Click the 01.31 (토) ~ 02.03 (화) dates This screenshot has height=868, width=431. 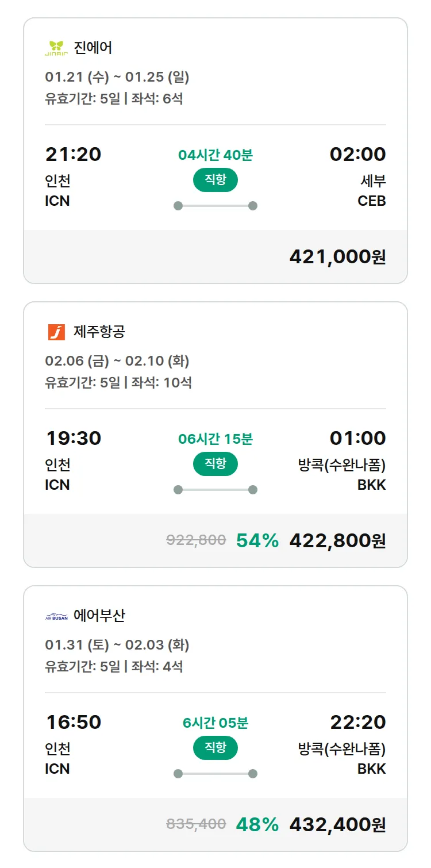point(117,645)
